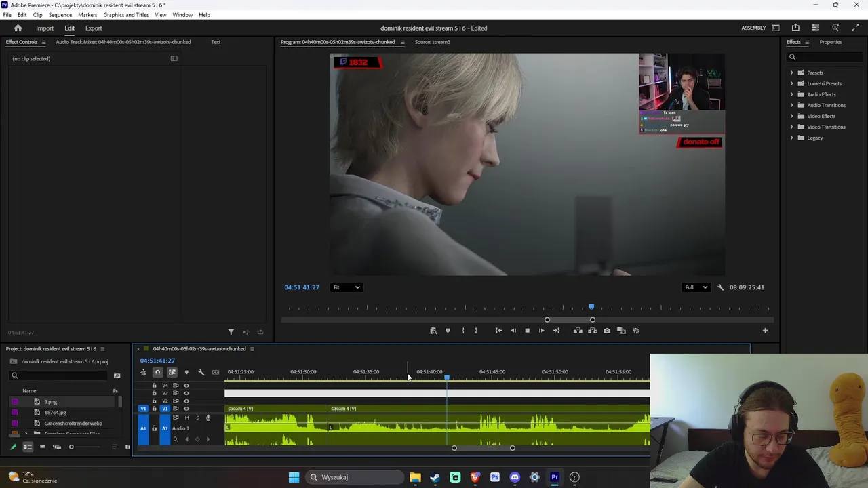Open the Button Editor plus icon
Image resolution: width=868 pixels, height=488 pixels.
[765, 331]
